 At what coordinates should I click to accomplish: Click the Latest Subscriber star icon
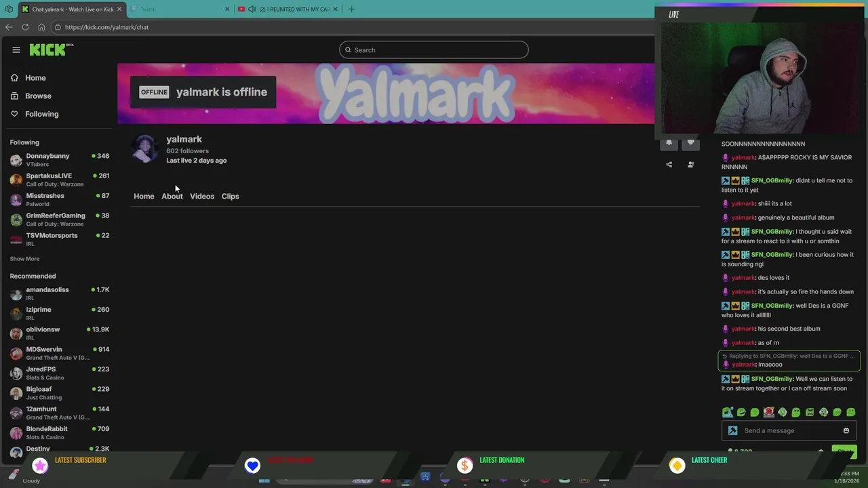[x=41, y=466]
